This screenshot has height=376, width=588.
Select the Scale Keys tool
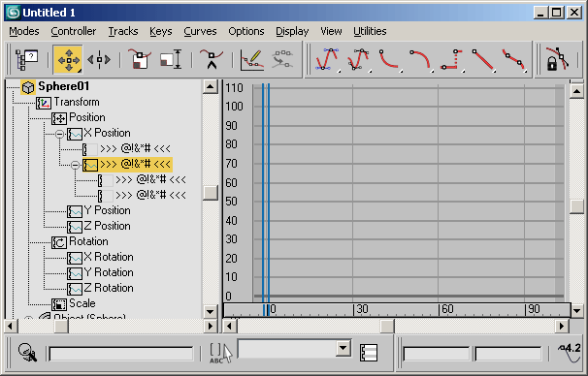140,59
